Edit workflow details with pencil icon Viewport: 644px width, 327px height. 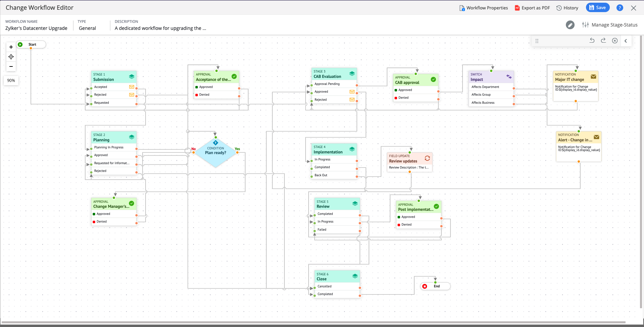coord(570,25)
